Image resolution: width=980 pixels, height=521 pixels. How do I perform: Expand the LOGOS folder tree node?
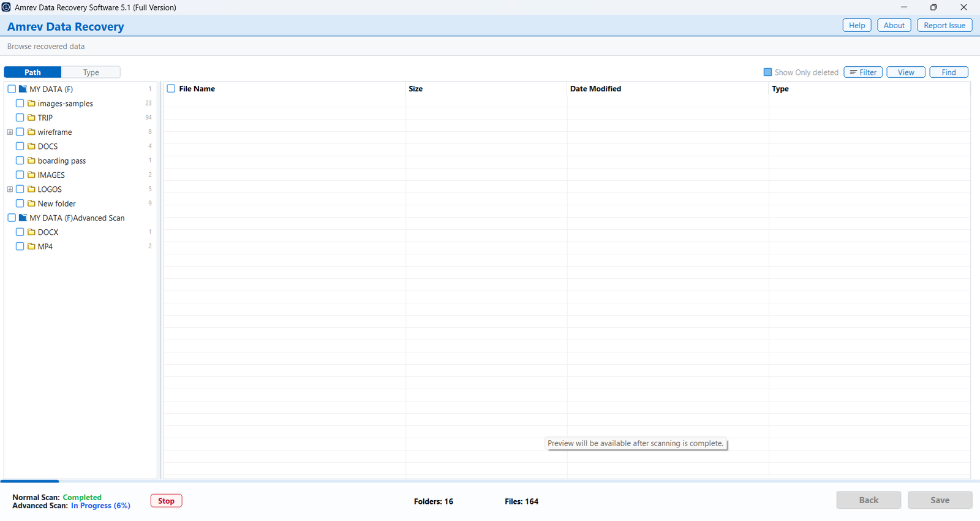[10, 189]
